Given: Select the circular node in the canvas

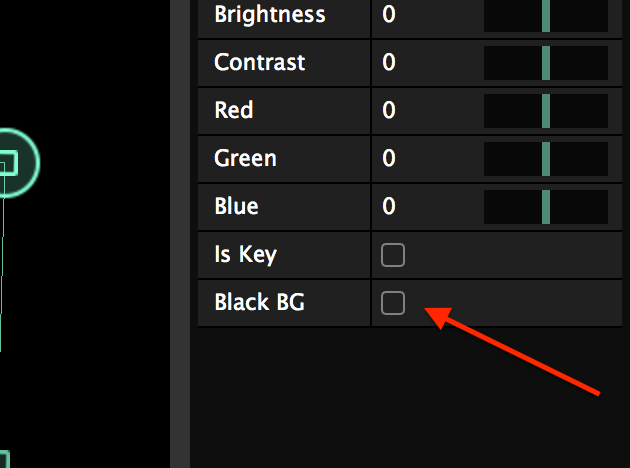Looking at the screenshot, I should 10,162.
